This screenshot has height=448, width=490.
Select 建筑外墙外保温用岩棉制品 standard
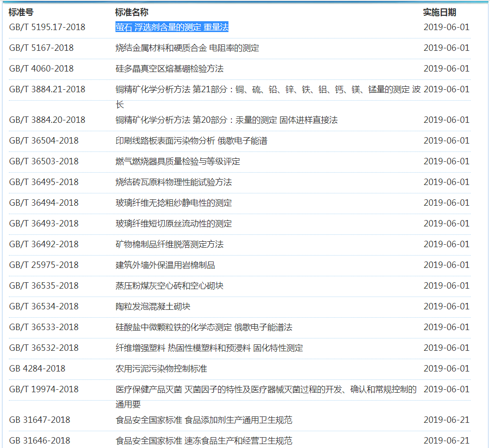click(x=165, y=265)
